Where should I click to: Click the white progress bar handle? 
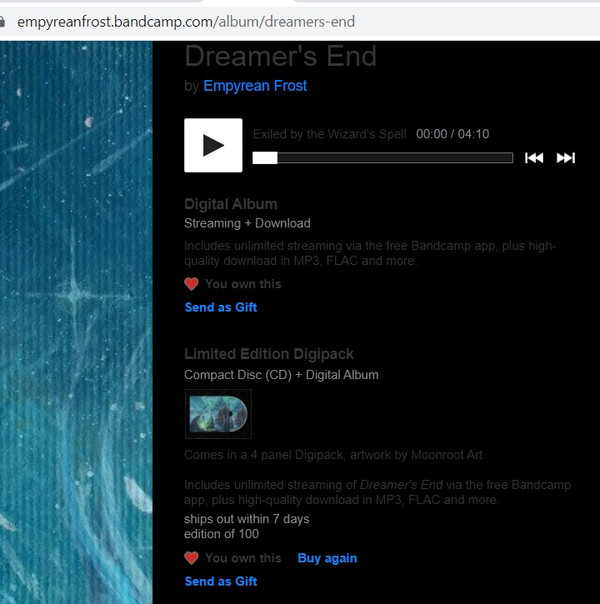[265, 158]
